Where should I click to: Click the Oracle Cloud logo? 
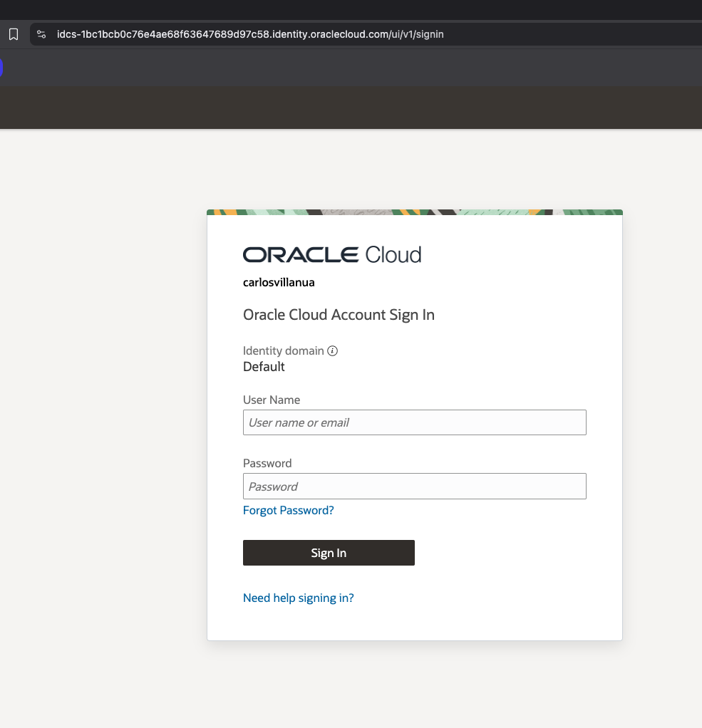(332, 255)
